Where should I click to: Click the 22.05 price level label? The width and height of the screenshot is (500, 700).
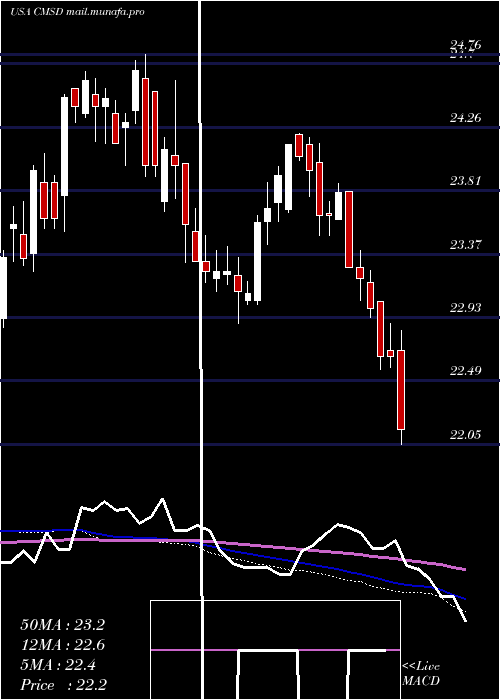[x=466, y=434]
